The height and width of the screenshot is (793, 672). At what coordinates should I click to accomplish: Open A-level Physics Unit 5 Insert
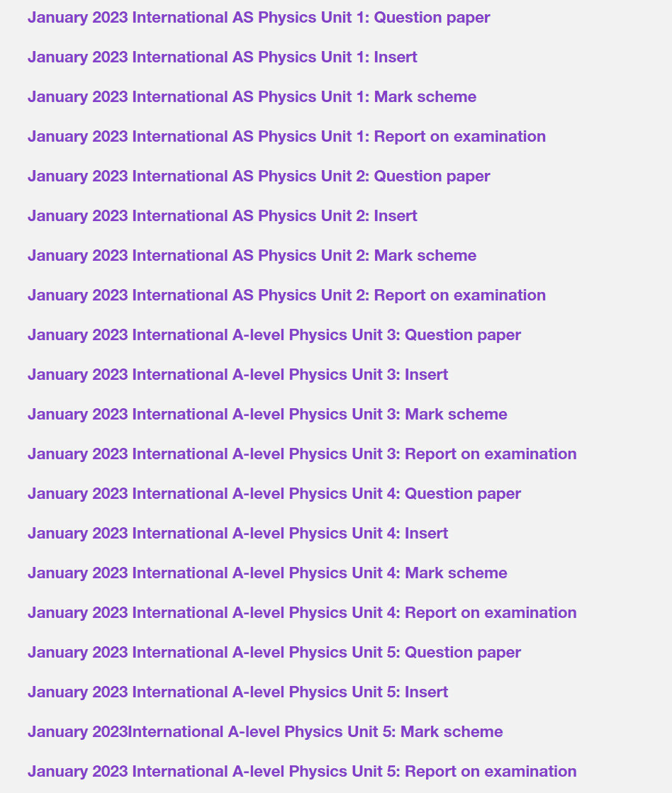pyautogui.click(x=238, y=692)
